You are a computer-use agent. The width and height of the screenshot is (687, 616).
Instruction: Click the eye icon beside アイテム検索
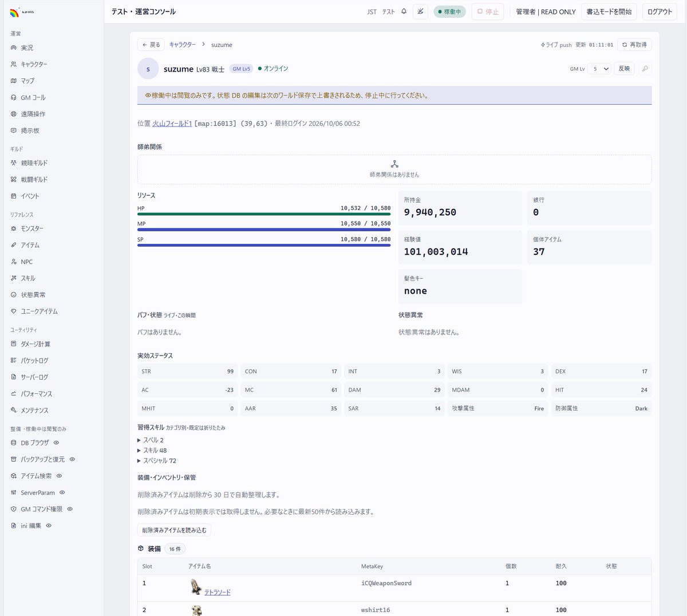(59, 476)
